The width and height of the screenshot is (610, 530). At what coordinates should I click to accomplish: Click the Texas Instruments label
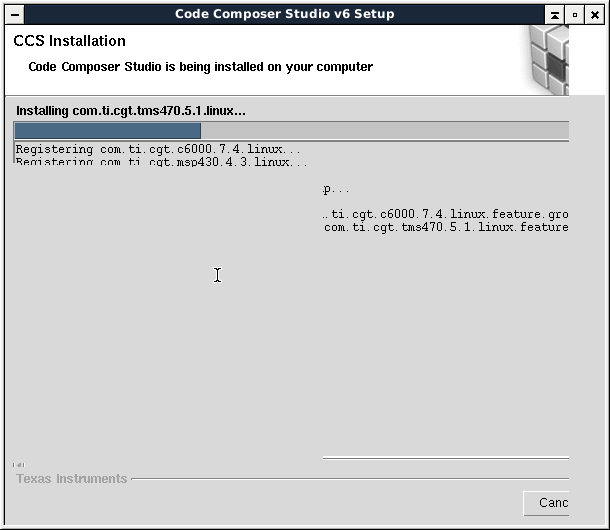click(x=72, y=479)
